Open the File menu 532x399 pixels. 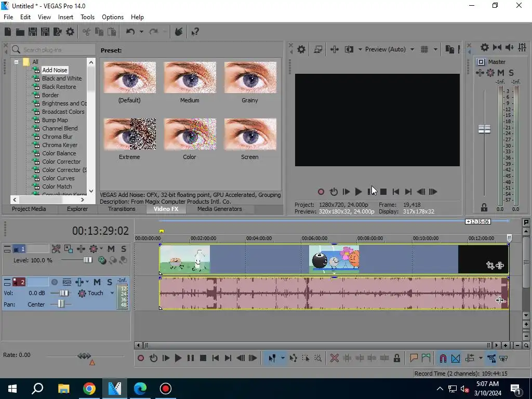coord(8,17)
